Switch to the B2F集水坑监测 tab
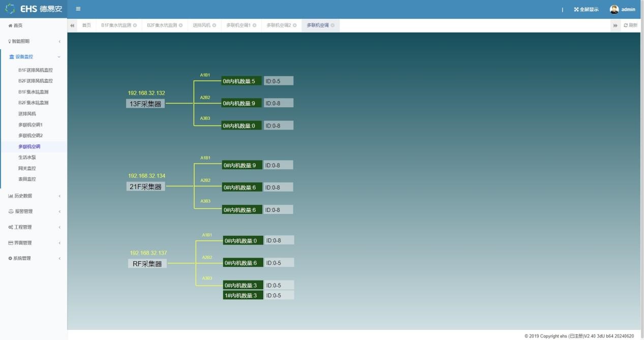Viewport: 644px width, 340px height. point(162,25)
